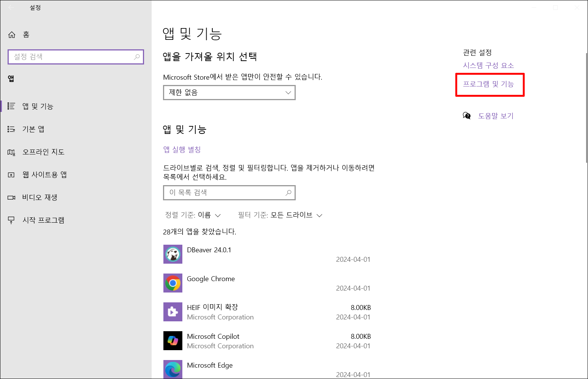Click the 이 목록 검색 search field
588x379 pixels.
229,193
